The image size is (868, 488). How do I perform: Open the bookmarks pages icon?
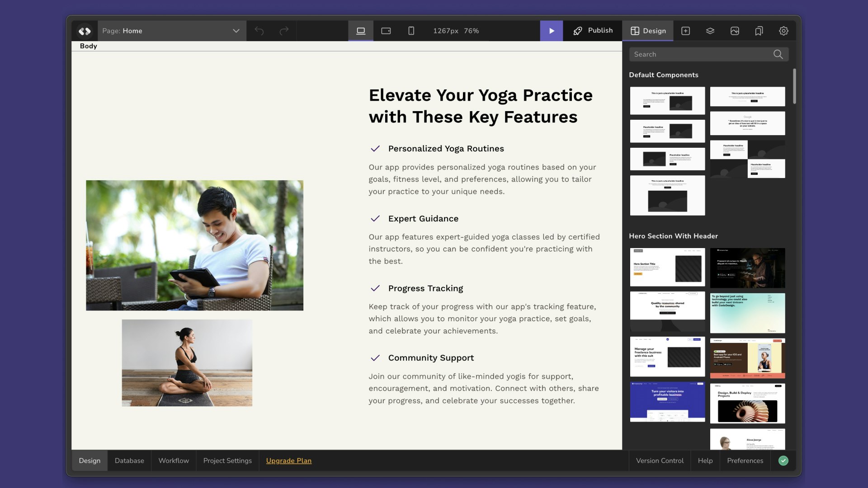point(759,31)
